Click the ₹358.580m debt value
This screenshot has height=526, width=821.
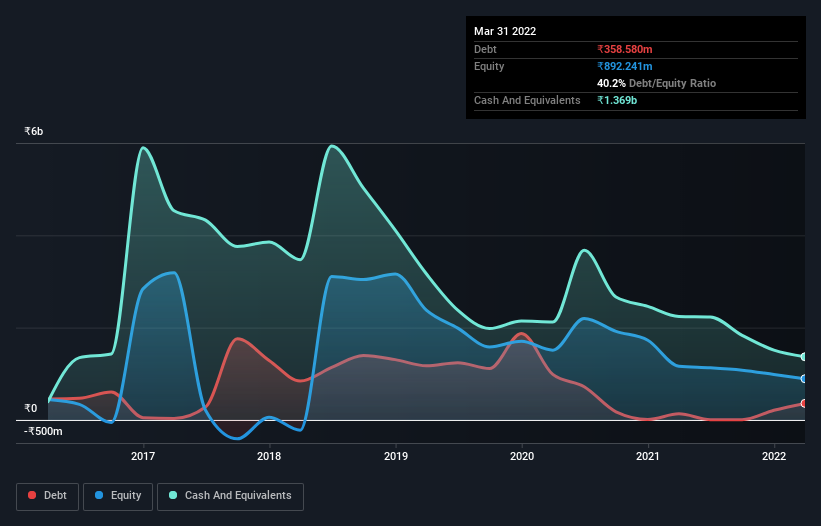625,49
